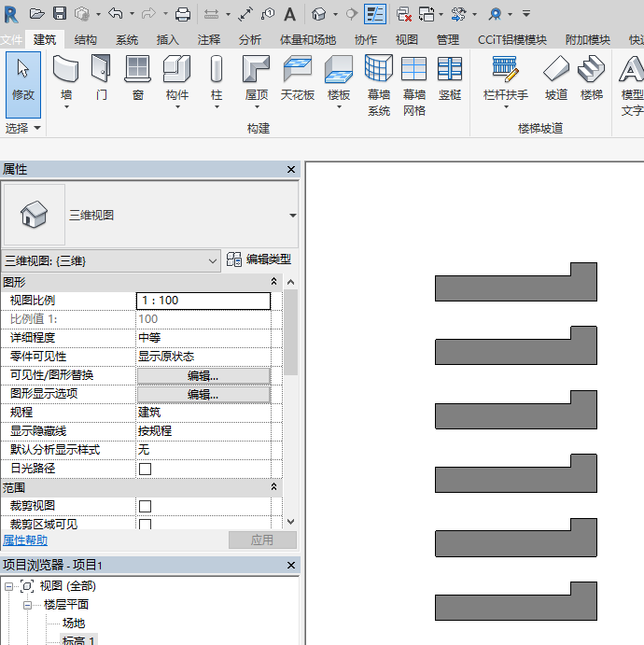Switch to the 体量和场地 ribbon tab
Viewport: 644px width, 645px height.
point(308,40)
